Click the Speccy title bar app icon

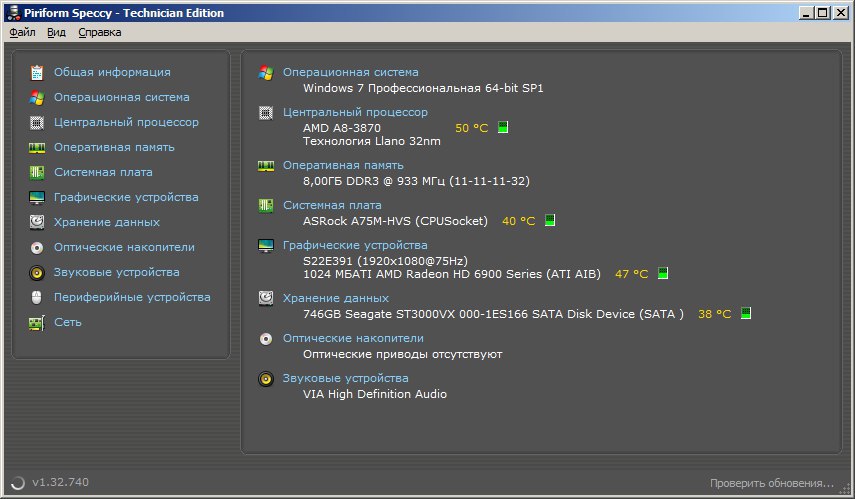point(13,13)
